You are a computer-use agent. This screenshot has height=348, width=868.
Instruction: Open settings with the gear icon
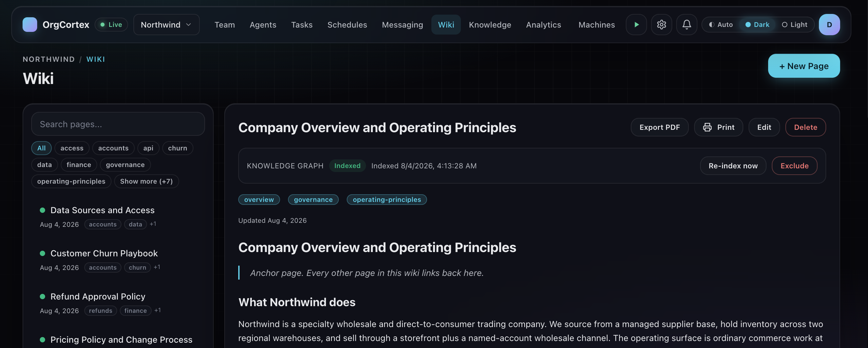(x=661, y=25)
